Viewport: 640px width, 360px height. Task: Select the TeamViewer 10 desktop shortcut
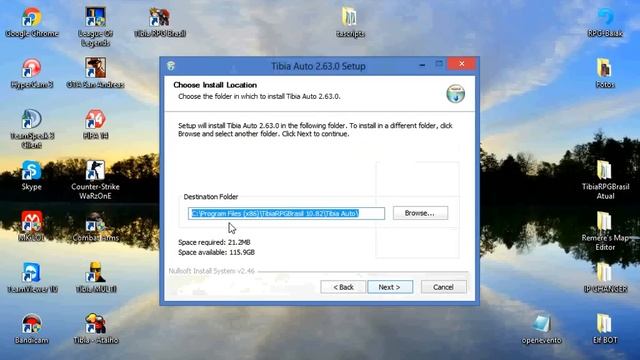coord(31,278)
